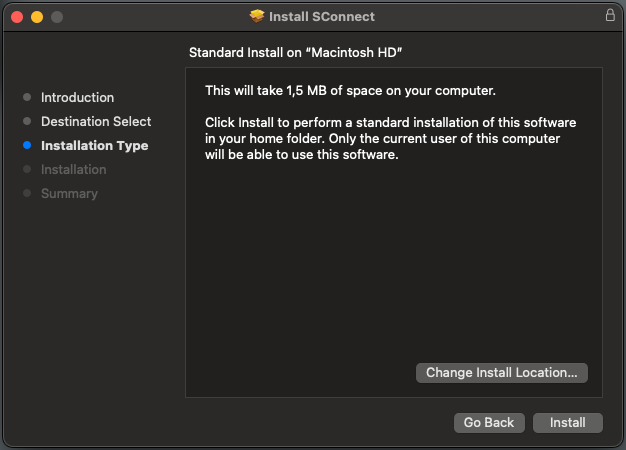Click the Install SConnect window title
The image size is (626, 450).
tap(322, 16)
